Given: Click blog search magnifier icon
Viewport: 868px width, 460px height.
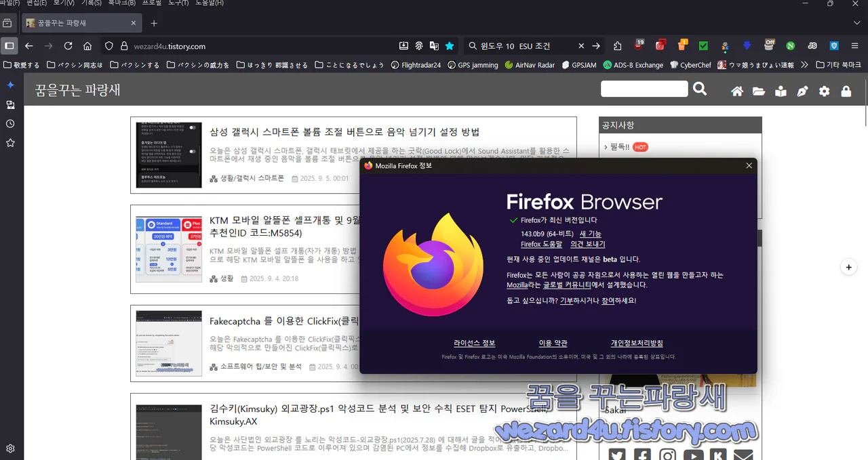Looking at the screenshot, I should tap(701, 89).
